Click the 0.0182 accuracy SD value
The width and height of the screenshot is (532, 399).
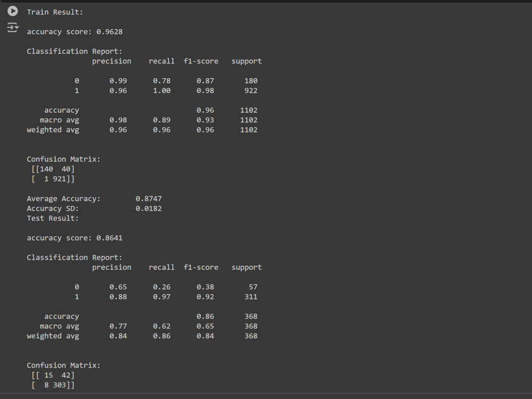148,209
